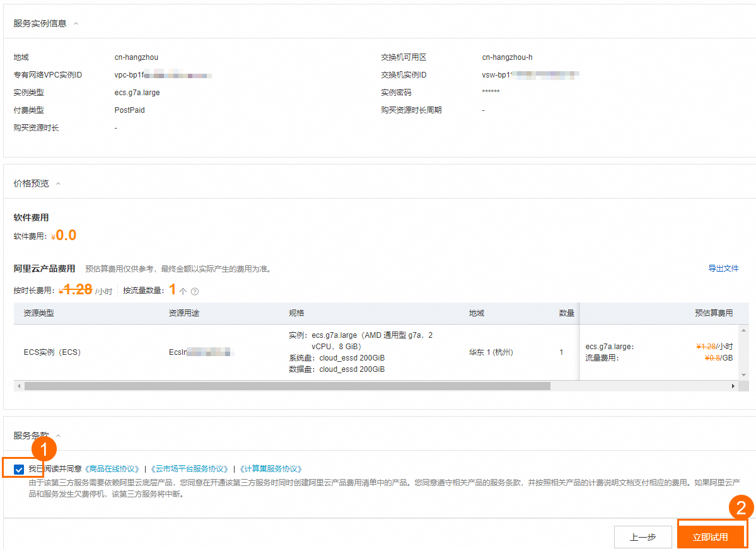Collapse the 服务条款 section chevron
Image resolution: width=756 pixels, height=549 pixels.
click(x=59, y=436)
